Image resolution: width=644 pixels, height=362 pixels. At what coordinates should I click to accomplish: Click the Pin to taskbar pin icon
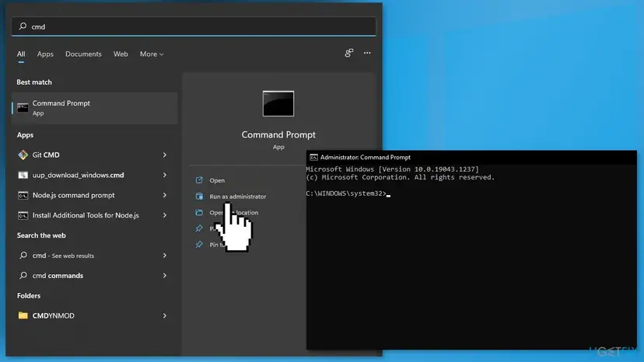tap(199, 244)
